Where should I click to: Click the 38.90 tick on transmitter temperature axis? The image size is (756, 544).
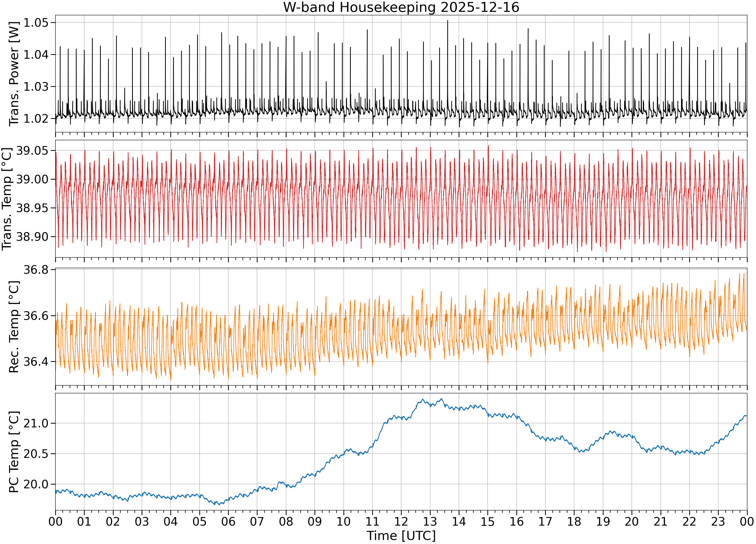(x=32, y=237)
